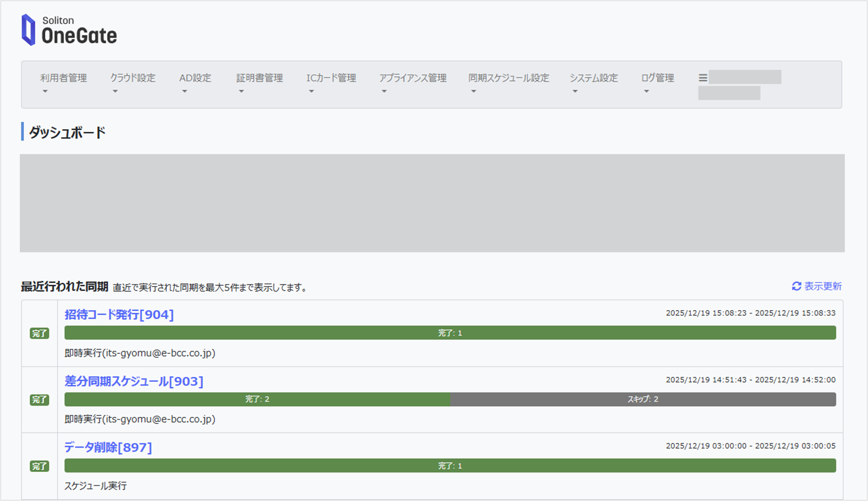This screenshot has width=868, height=501.
Task: Open the 差分同期スケジュール[903] link
Action: 134,381
